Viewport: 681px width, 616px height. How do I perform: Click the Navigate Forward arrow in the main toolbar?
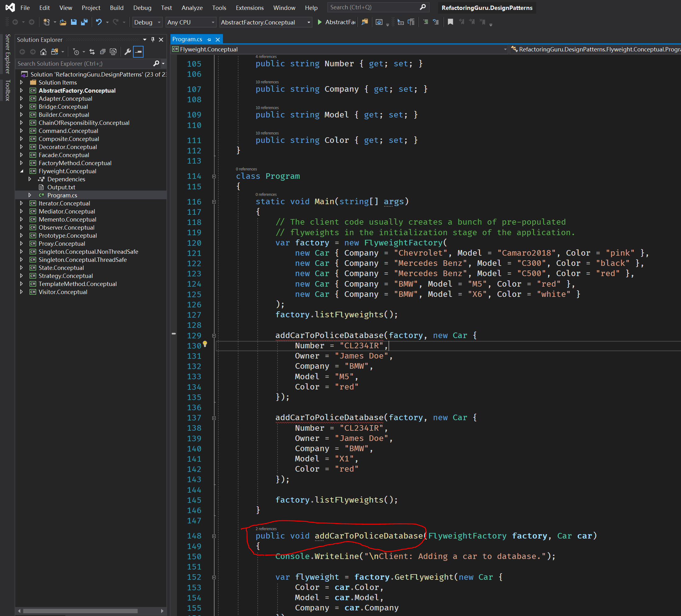coord(31,22)
